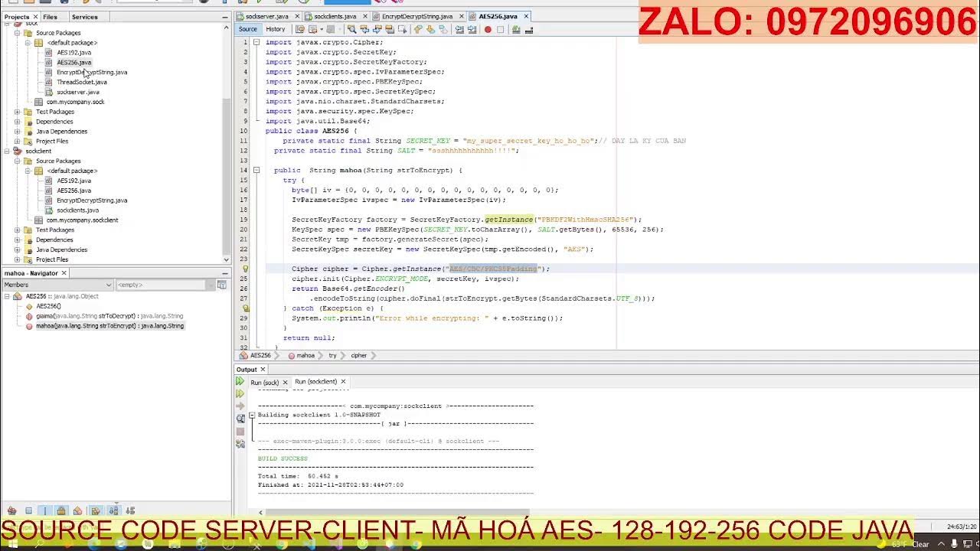Click Next Bookmark icon in editor toolbar

pyautogui.click(x=430, y=29)
